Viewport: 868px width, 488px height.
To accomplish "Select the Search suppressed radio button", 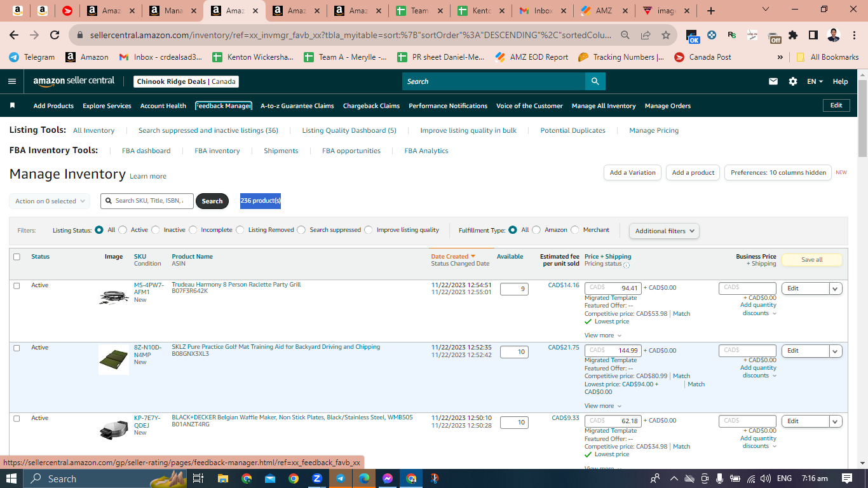I will click(301, 230).
